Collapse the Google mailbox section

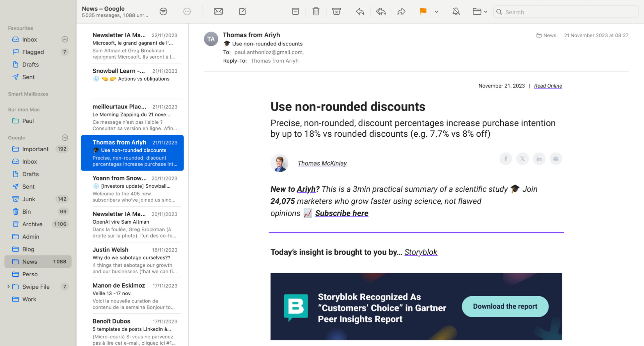pyautogui.click(x=65, y=138)
